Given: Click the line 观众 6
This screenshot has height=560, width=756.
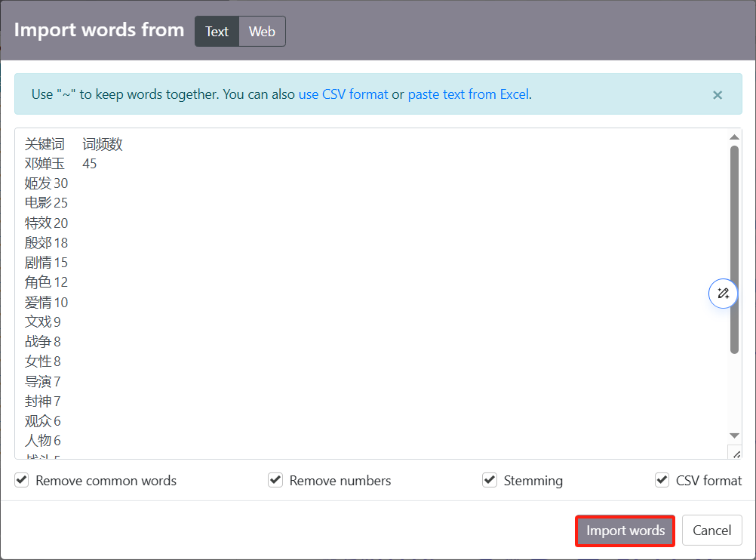Looking at the screenshot, I should tap(43, 421).
